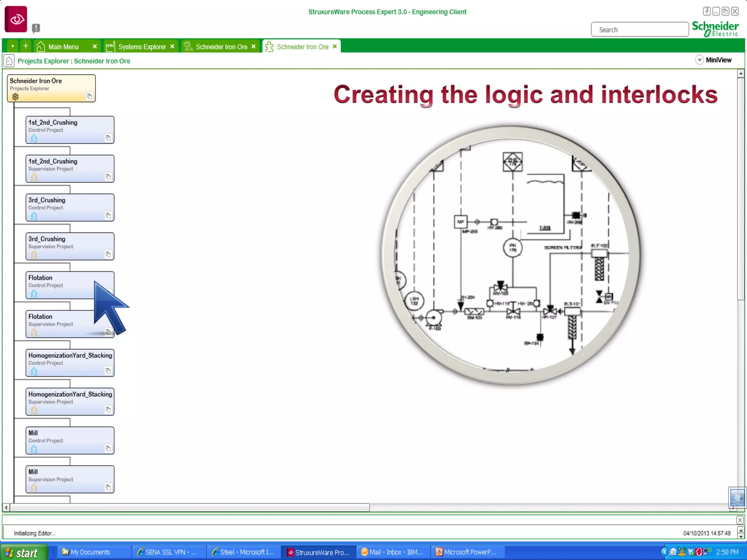Viewport: 747px width, 560px height.
Task: Click the horizontal scrollbar thumb
Action: coord(190,507)
